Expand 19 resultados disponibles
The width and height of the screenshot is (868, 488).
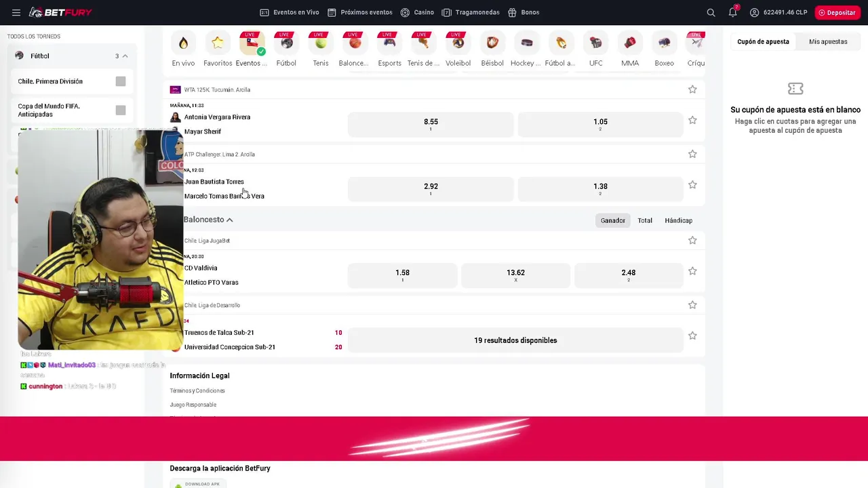[515, 340]
